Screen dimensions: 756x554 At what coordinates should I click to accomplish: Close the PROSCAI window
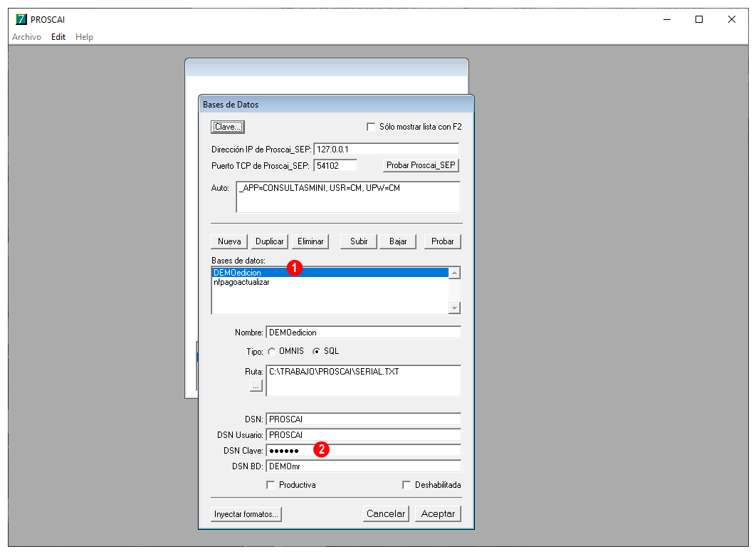coord(731,19)
